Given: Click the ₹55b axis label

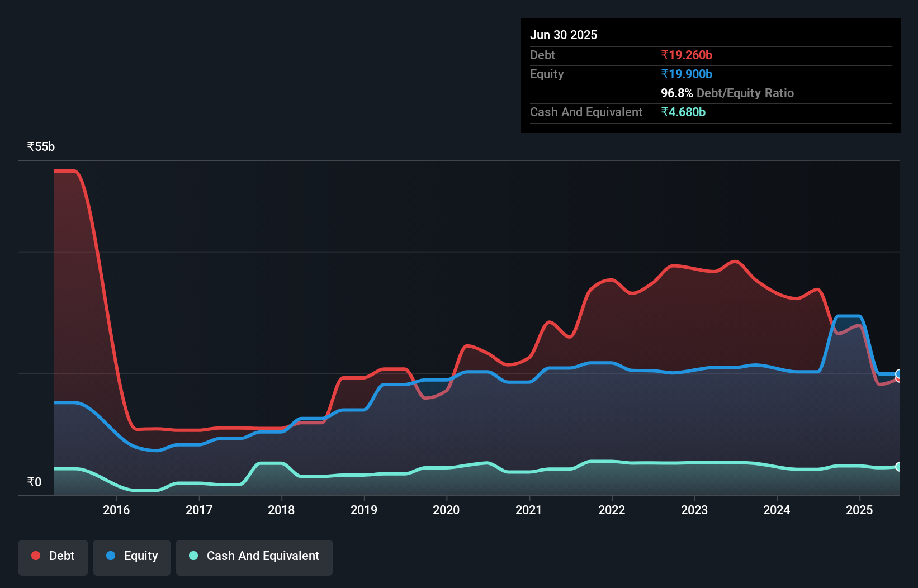Looking at the screenshot, I should (40, 146).
